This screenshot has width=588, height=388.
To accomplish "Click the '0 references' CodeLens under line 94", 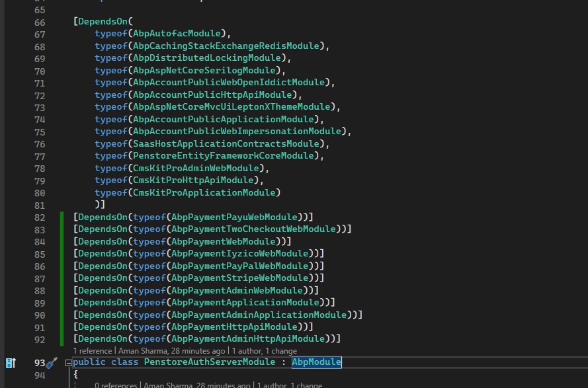I will click(116, 385).
